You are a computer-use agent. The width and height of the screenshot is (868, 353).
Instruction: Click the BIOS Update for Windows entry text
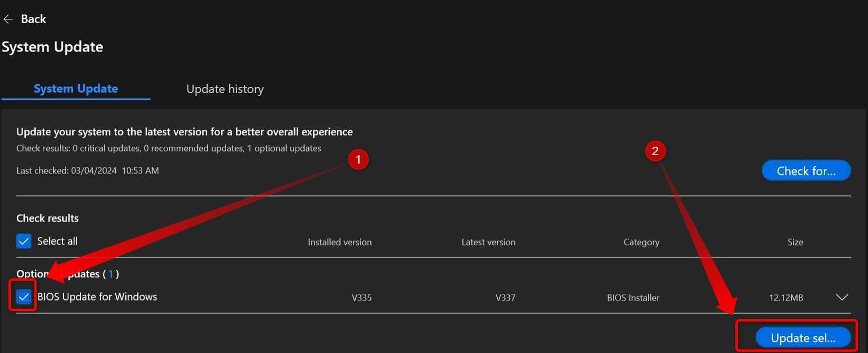(97, 296)
